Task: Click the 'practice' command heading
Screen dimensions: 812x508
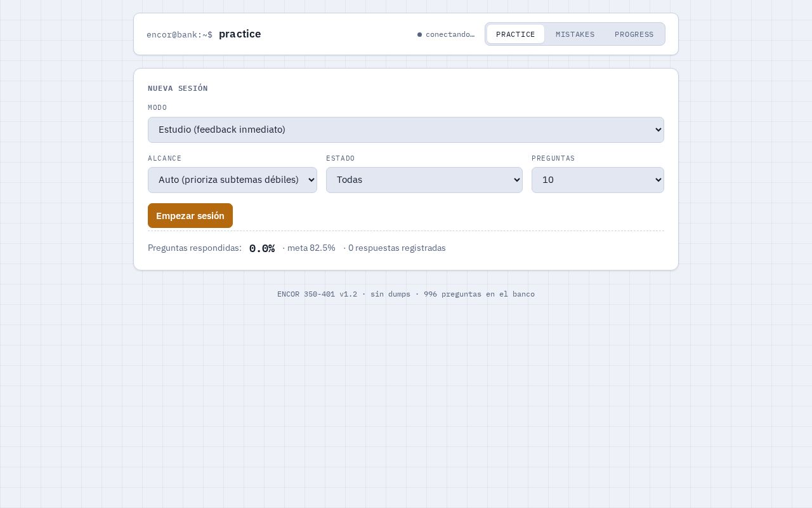Action: pos(240,34)
